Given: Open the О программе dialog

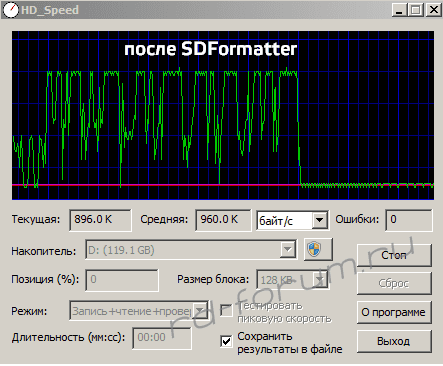Looking at the screenshot, I should [x=394, y=312].
